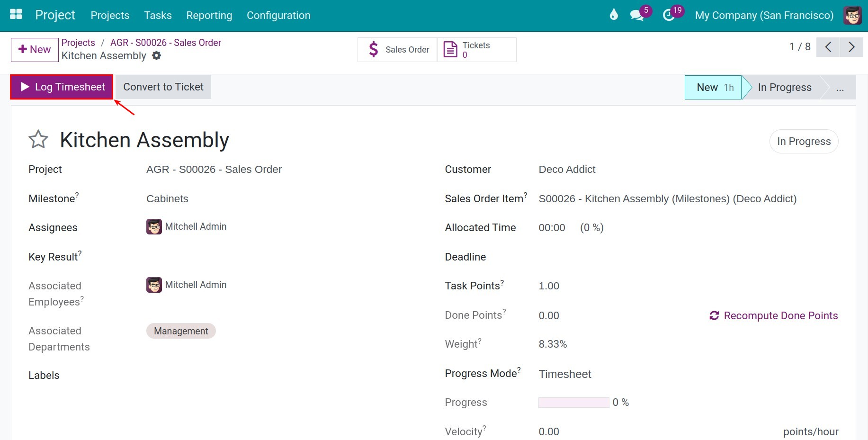Click Mitchell Admin avatar in Associated Employees
This screenshot has width=868, height=440.
(x=154, y=285)
